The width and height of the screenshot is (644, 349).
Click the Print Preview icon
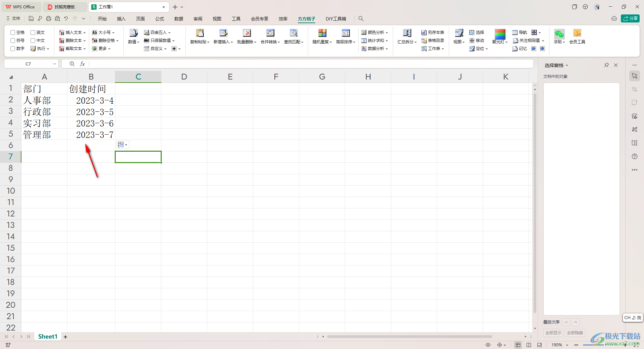57,19
